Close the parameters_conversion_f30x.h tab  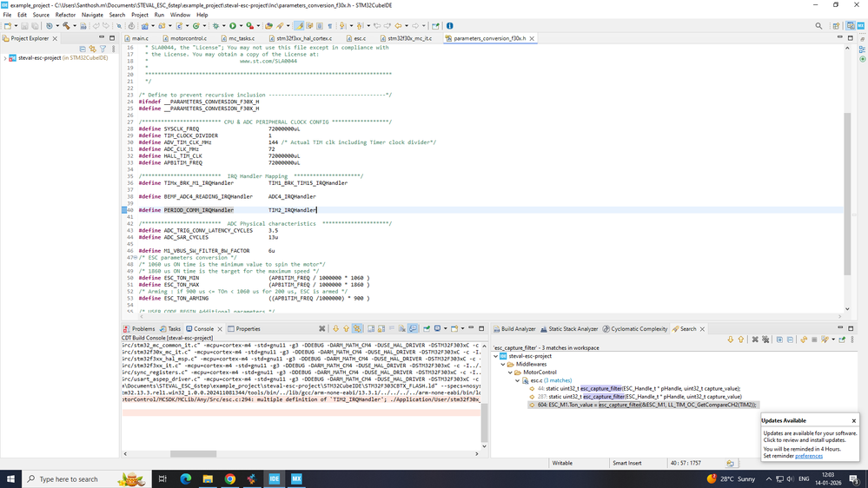coord(532,39)
